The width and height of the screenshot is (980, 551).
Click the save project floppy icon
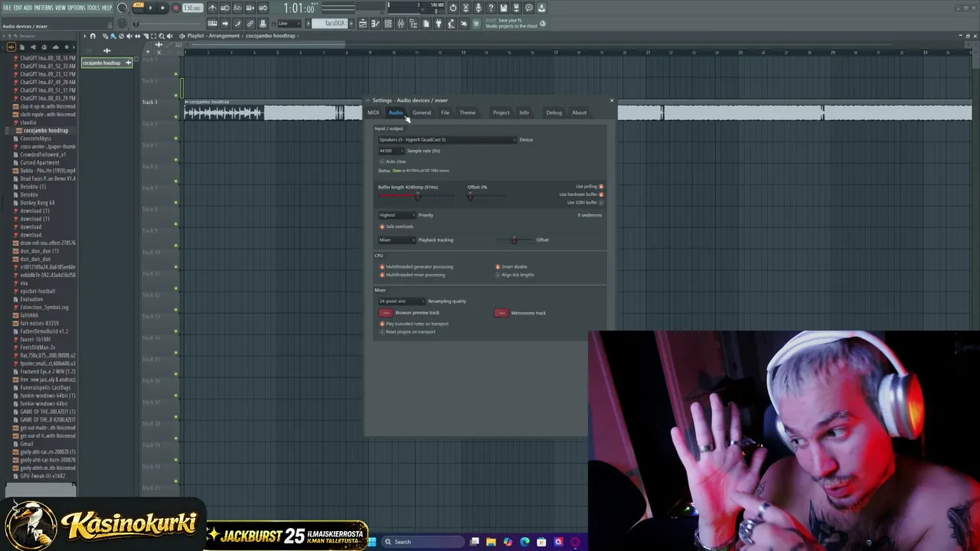[504, 8]
